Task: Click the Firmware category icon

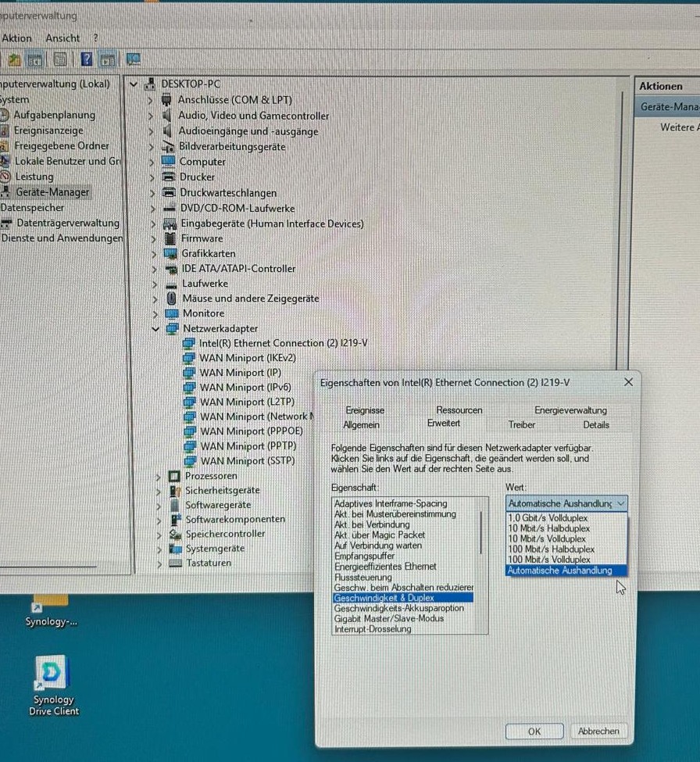Action: click(170, 238)
